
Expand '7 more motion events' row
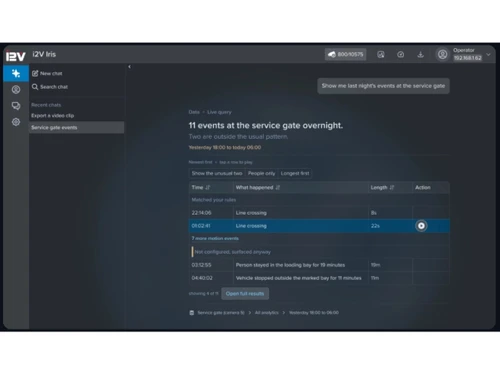215,238
